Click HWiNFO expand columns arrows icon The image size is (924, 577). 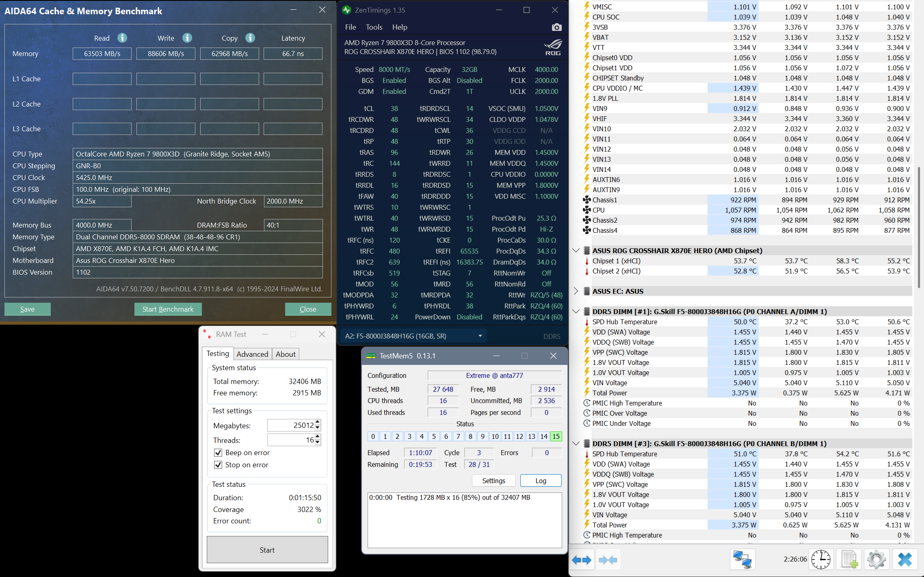[581, 560]
